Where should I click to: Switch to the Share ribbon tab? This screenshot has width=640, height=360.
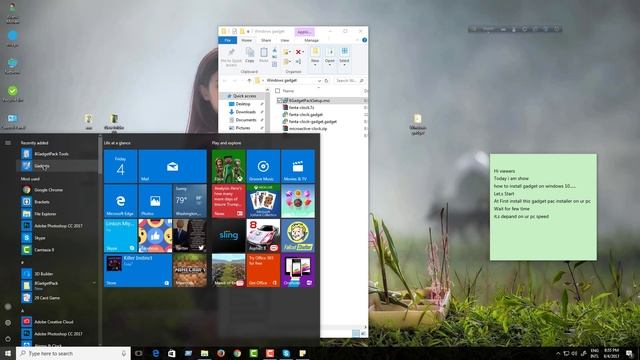click(266, 40)
